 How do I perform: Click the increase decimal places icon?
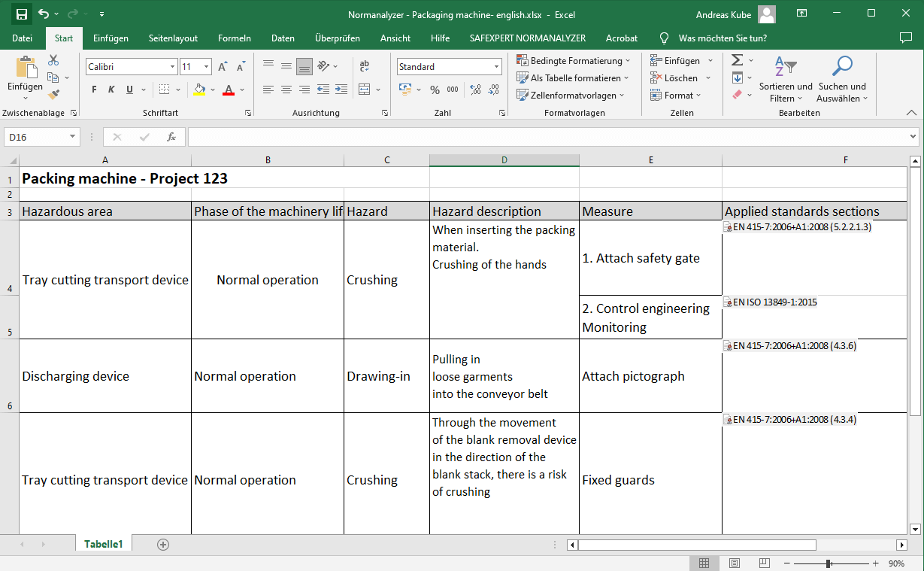pos(474,90)
